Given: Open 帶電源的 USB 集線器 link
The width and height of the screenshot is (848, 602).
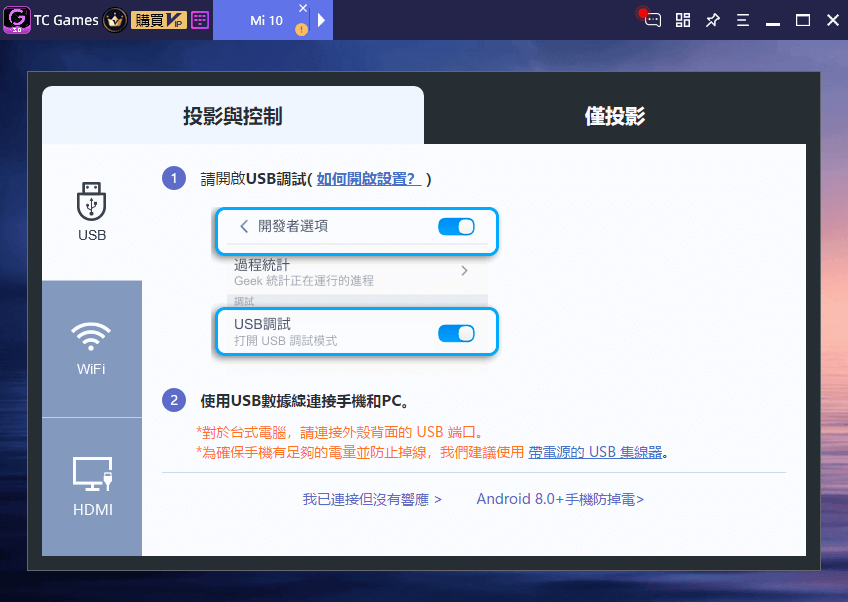Looking at the screenshot, I should (x=595, y=452).
